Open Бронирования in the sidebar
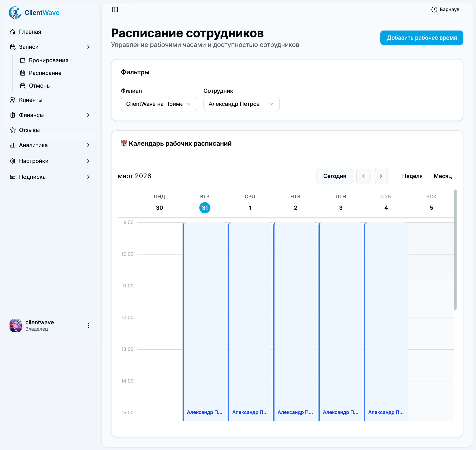This screenshot has width=476, height=450. (x=48, y=60)
